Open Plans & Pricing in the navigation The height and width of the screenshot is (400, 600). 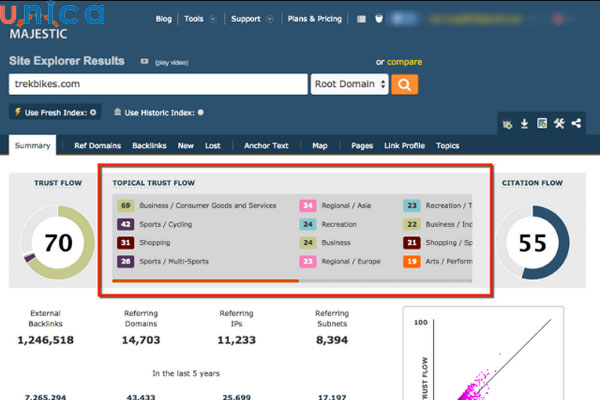pyautogui.click(x=315, y=19)
